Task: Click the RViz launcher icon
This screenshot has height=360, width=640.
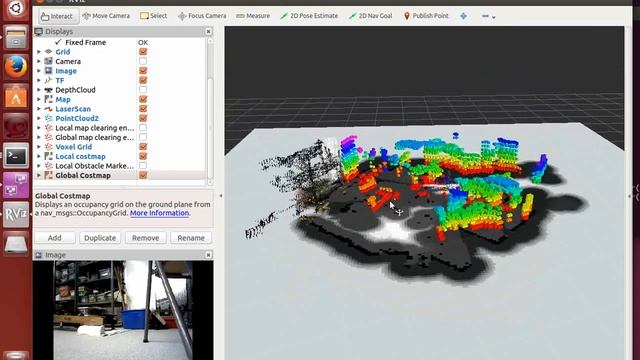Action: 16,215
